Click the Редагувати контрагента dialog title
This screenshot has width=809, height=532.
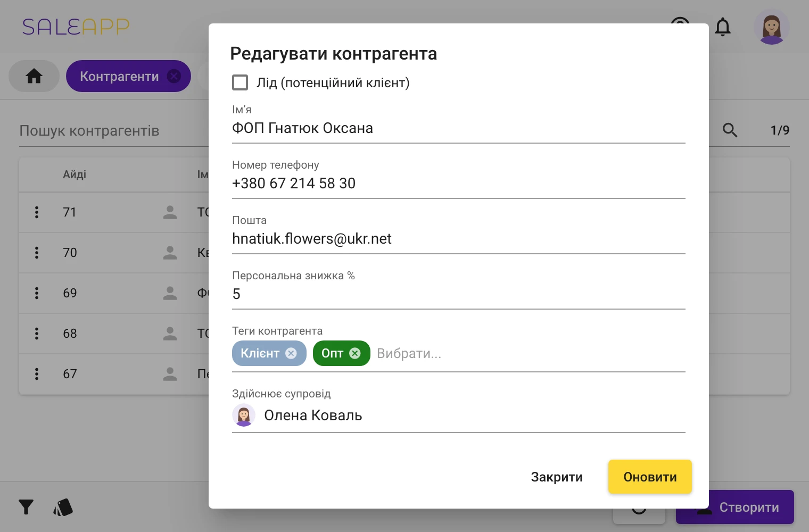pos(334,54)
